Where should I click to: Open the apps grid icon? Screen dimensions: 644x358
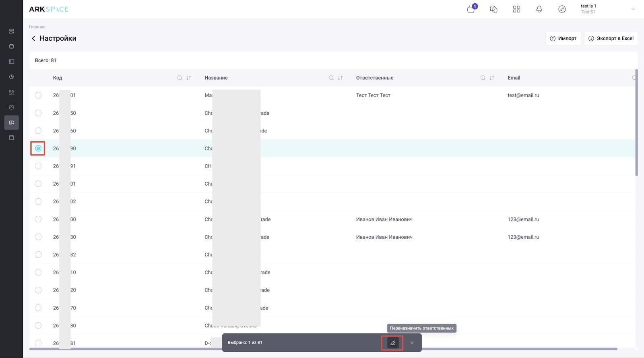tap(516, 9)
